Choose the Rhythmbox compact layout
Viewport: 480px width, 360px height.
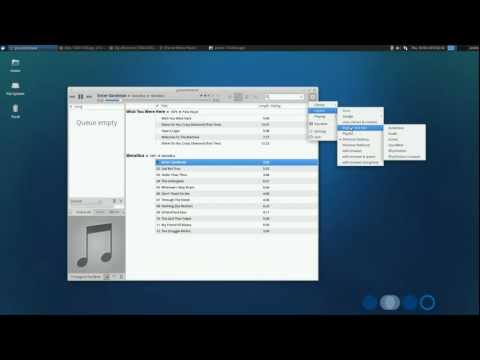tap(404, 157)
